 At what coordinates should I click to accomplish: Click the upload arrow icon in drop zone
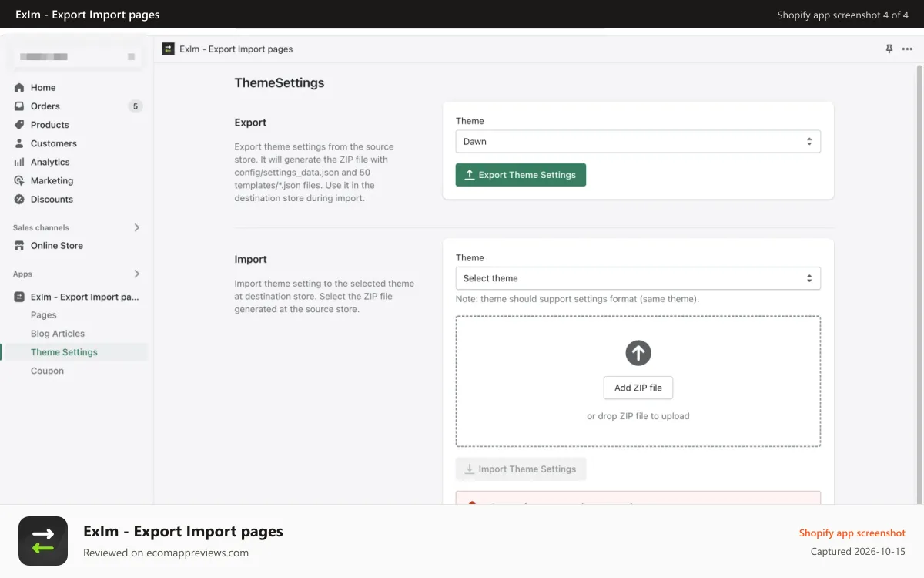pos(638,353)
